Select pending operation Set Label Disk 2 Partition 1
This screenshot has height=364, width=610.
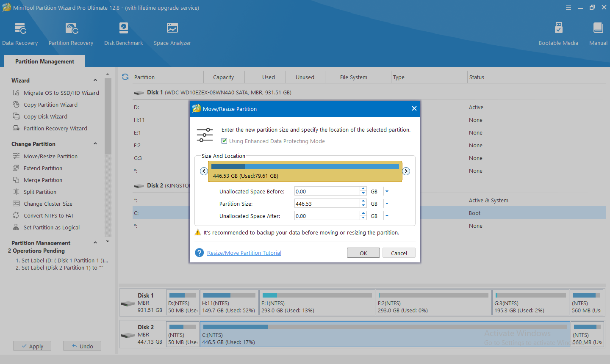59,267
